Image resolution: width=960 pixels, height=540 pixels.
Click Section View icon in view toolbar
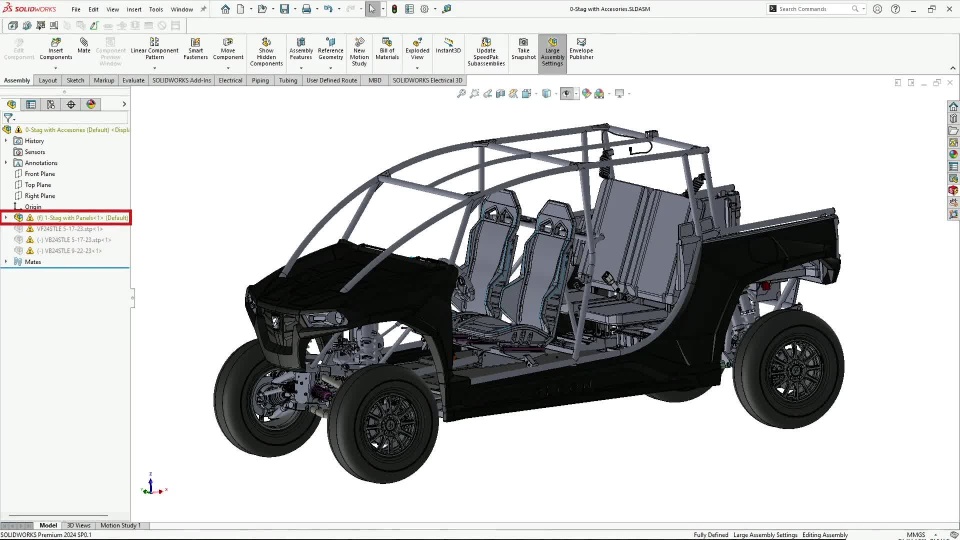[500, 94]
